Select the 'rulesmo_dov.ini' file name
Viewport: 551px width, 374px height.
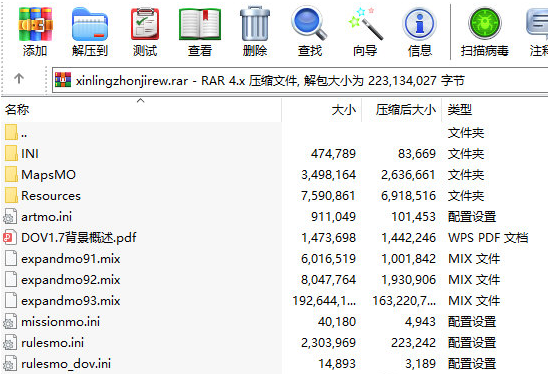(66, 364)
